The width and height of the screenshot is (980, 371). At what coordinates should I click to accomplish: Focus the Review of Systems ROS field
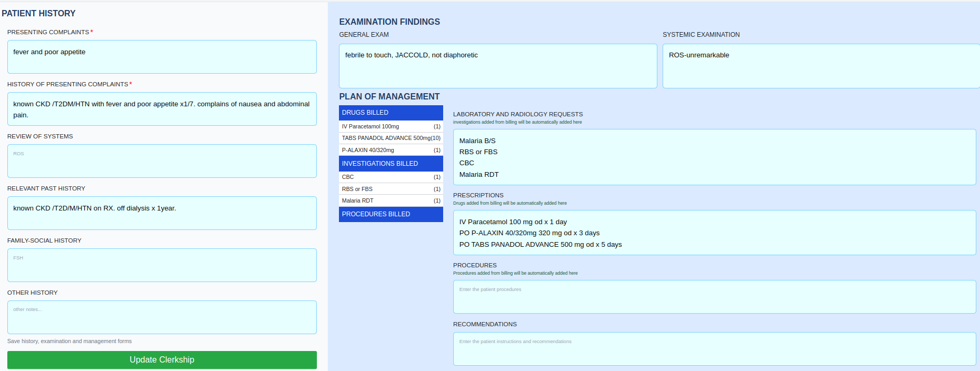click(162, 161)
